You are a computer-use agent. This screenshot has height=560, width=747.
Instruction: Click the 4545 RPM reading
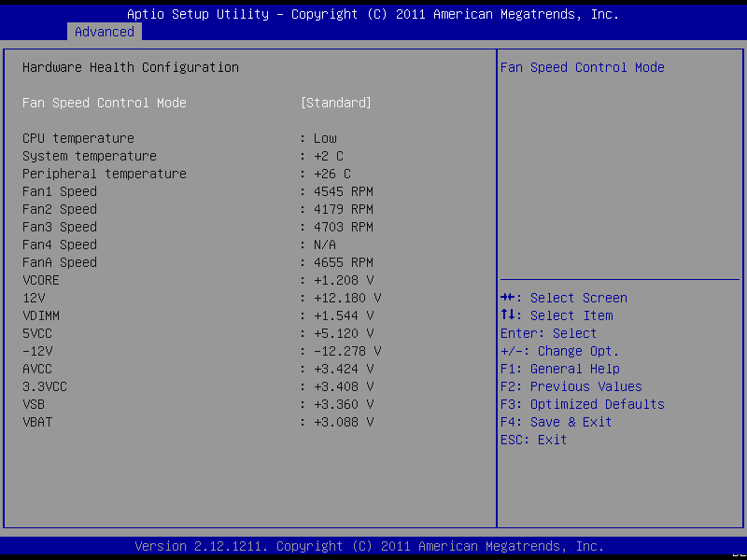(344, 192)
